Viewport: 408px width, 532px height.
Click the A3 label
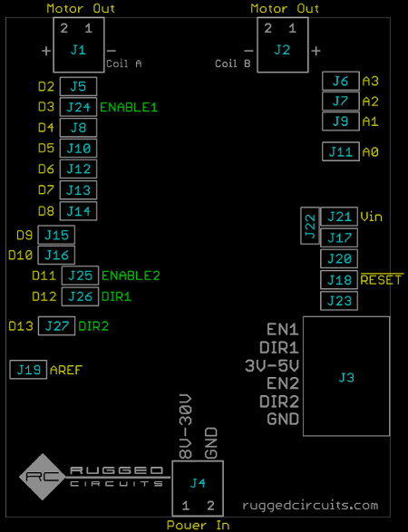coord(370,81)
